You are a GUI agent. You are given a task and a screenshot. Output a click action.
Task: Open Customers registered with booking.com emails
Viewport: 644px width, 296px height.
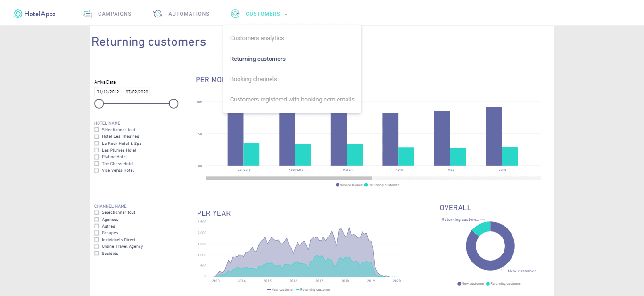point(292,100)
